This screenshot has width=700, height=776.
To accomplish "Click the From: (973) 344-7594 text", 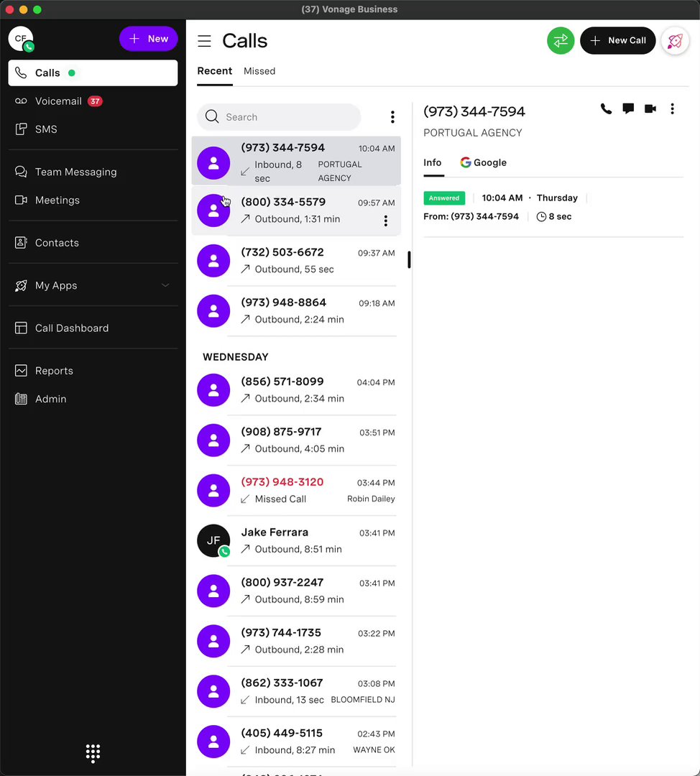I will [x=471, y=216].
